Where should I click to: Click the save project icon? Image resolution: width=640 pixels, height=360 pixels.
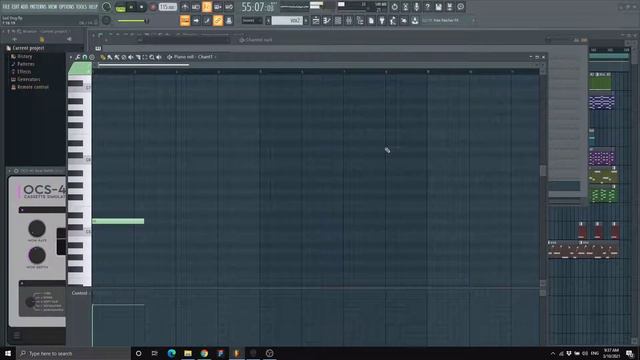coord(438,7)
